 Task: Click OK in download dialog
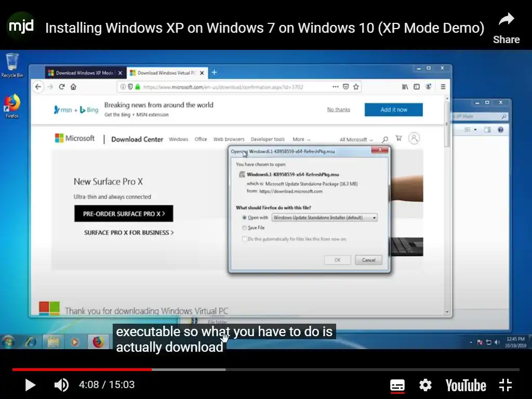point(338,260)
